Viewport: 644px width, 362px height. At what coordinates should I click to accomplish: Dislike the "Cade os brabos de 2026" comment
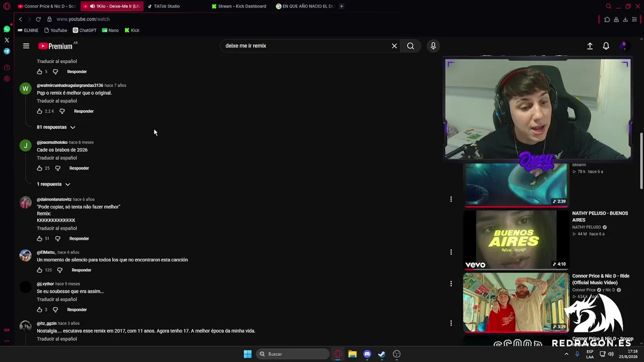pyautogui.click(x=58, y=168)
